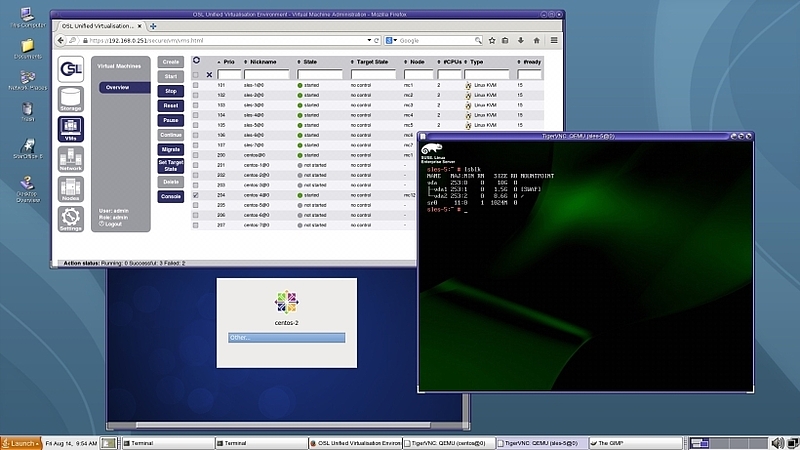Viewport: 800px width, 450px height.
Task: Click the Console button
Action: pyautogui.click(x=171, y=197)
